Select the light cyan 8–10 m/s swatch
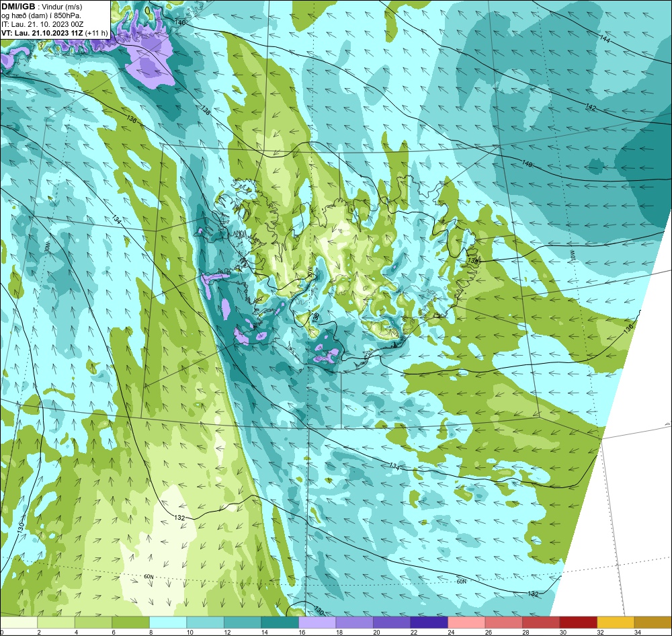This screenshot has width=672, height=636. (x=168, y=622)
